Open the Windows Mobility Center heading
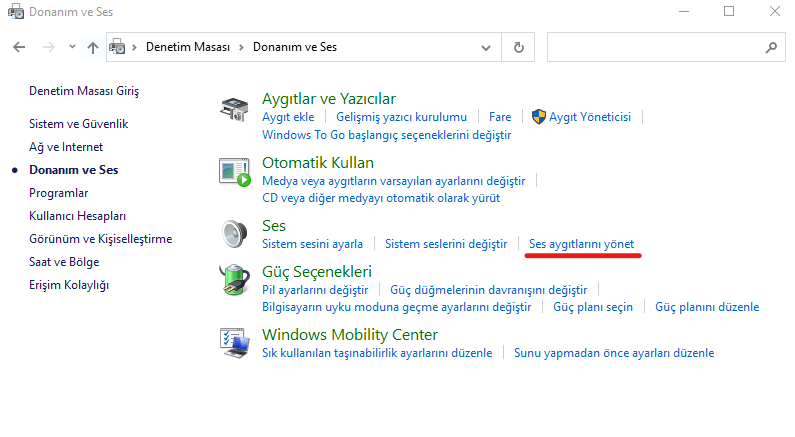This screenshot has height=437, width=795. point(349,335)
